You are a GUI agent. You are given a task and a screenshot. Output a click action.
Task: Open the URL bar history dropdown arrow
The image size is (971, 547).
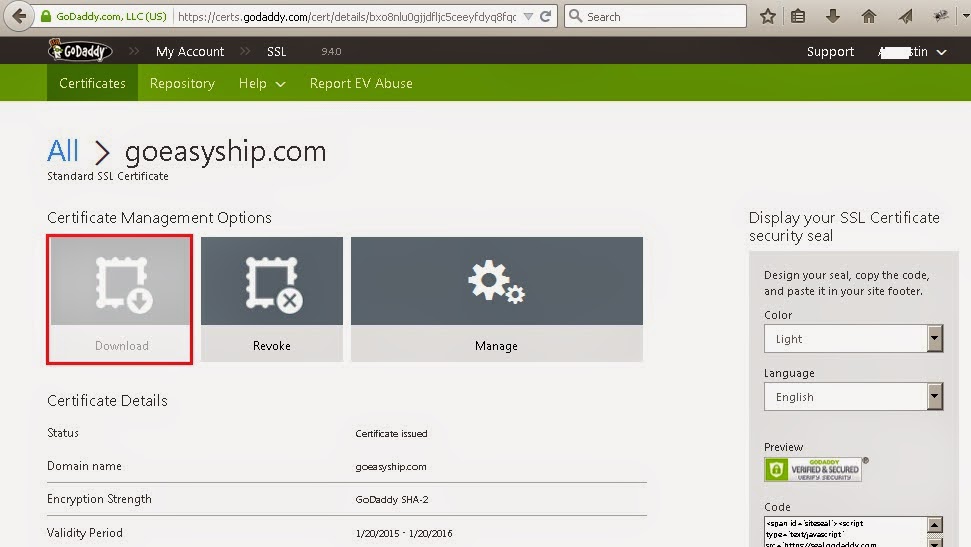pos(528,17)
